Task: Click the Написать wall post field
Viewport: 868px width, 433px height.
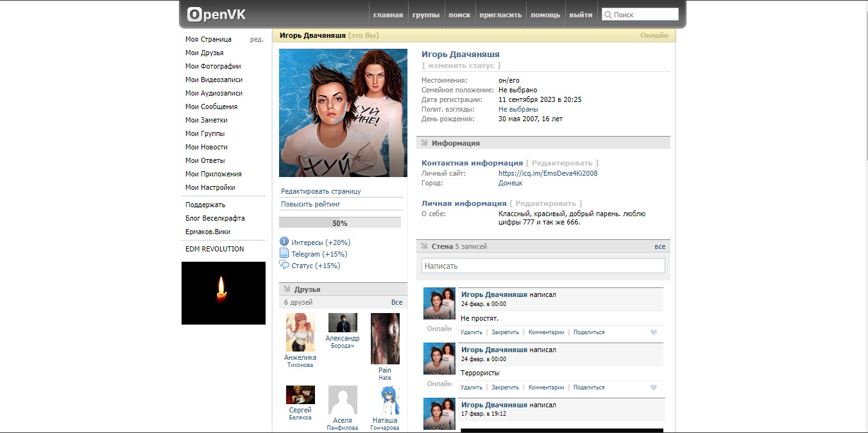Action: tap(543, 266)
